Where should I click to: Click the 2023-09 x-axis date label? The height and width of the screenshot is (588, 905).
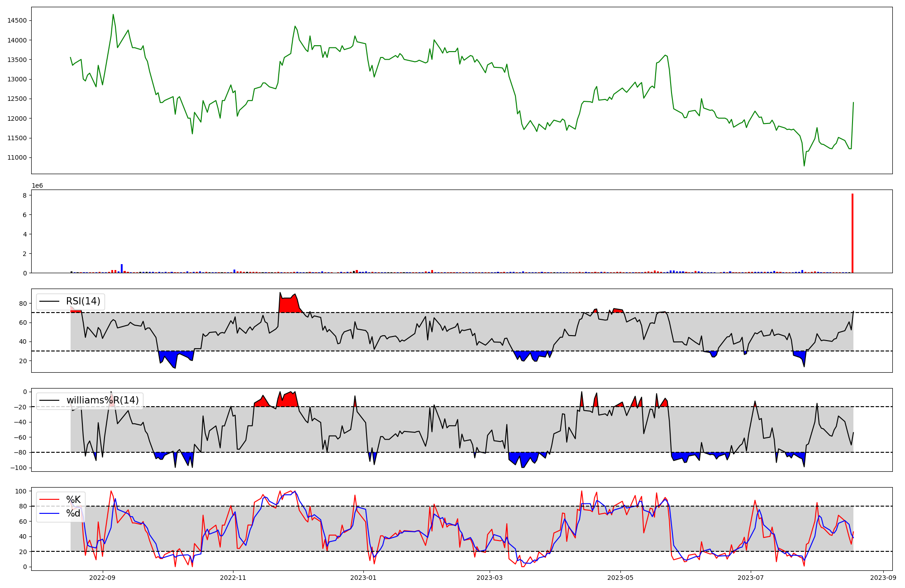883,578
